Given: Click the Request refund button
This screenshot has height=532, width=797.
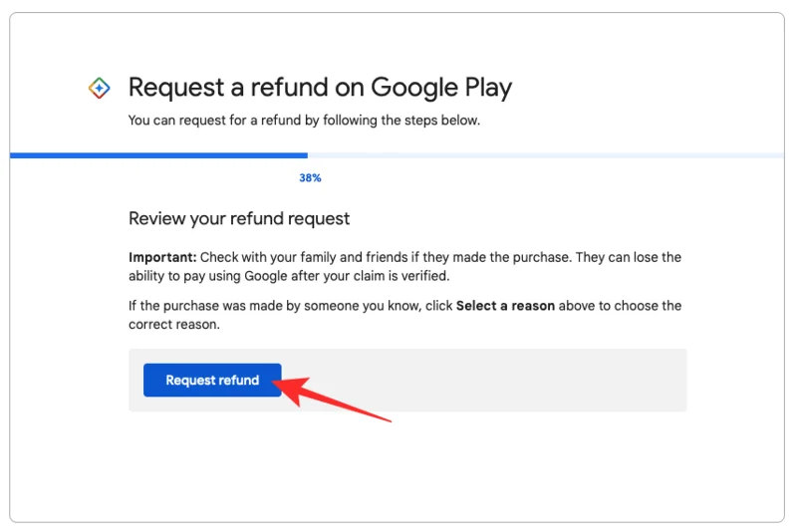Looking at the screenshot, I should pyautogui.click(x=212, y=381).
